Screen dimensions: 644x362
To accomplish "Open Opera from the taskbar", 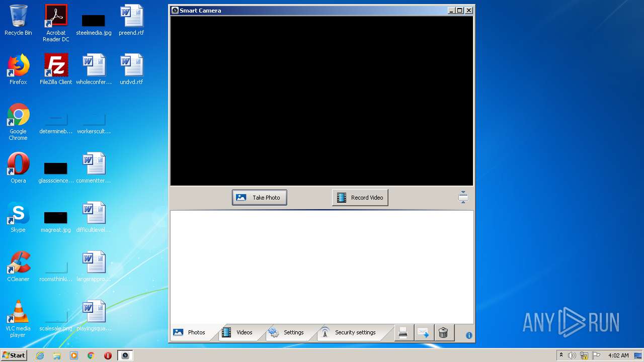I will click(108, 355).
